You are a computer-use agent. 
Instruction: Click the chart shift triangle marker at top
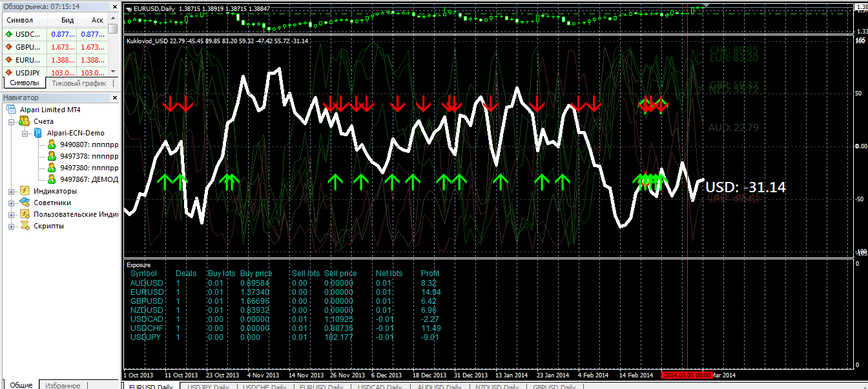pos(706,5)
